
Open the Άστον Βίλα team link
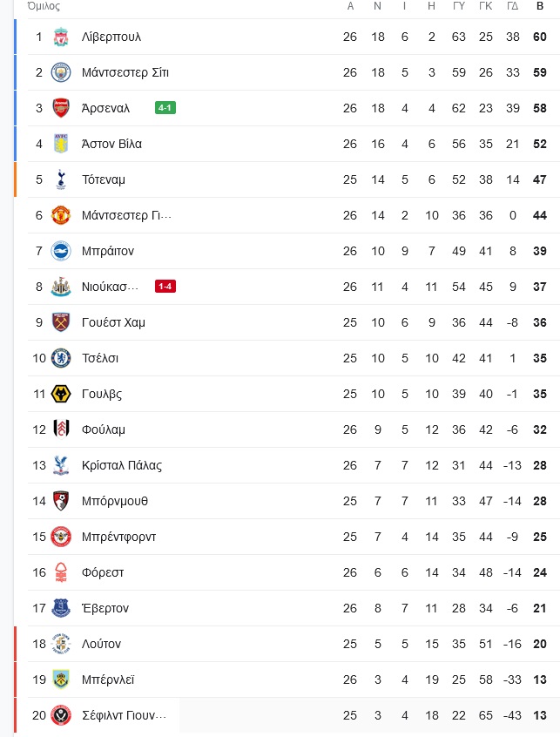click(x=111, y=144)
